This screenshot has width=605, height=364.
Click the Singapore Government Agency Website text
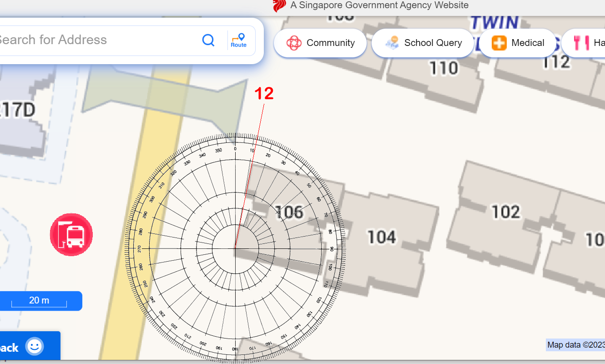(379, 5)
